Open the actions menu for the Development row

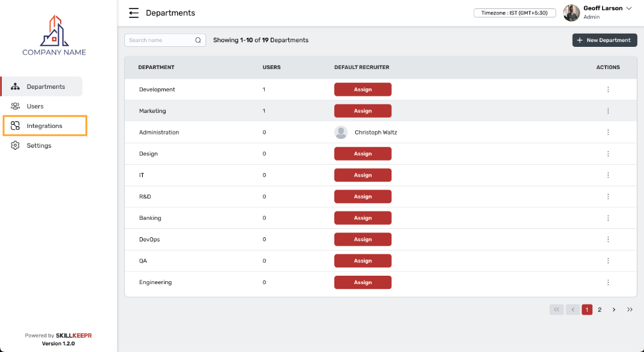[608, 90]
